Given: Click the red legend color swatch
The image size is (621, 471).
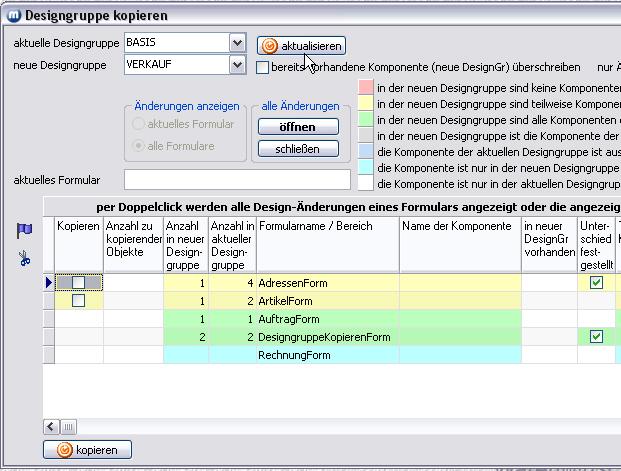Looking at the screenshot, I should [365, 88].
